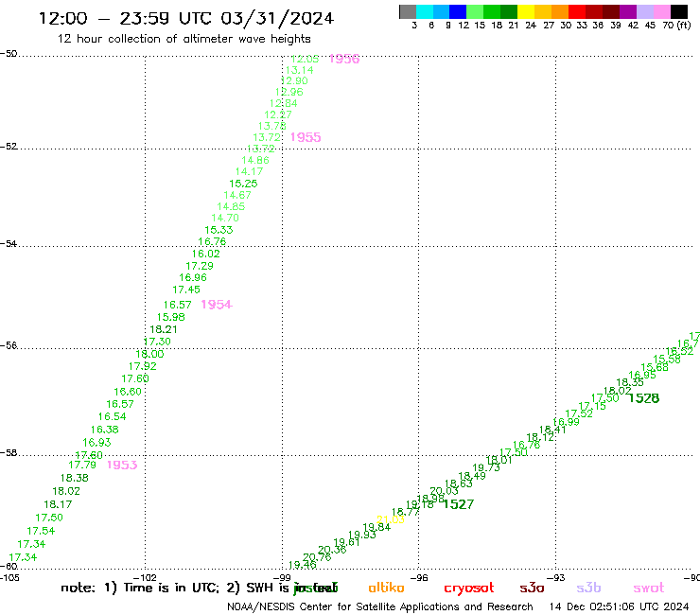Screen dimensions: 700x615
Task: Click the wave height value 13.78
Action: 271,126
